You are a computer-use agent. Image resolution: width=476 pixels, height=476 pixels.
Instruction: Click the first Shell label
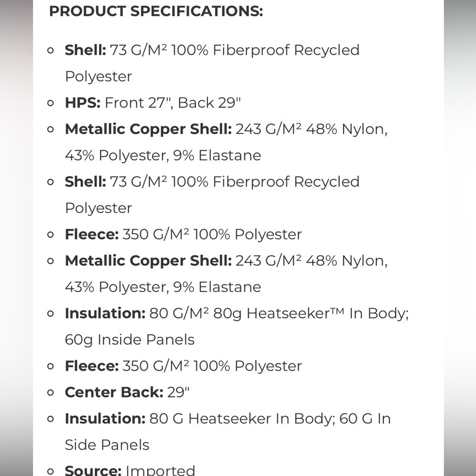(x=86, y=50)
